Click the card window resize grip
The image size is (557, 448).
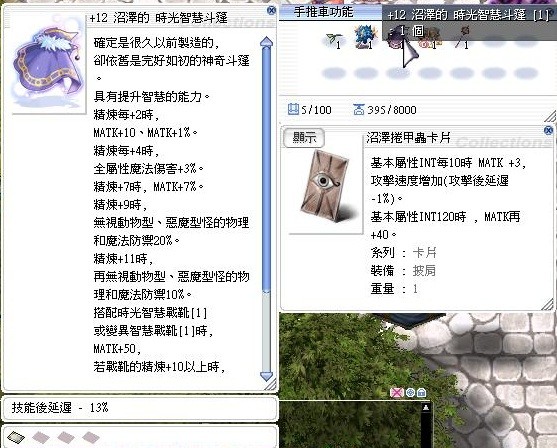(x=547, y=304)
